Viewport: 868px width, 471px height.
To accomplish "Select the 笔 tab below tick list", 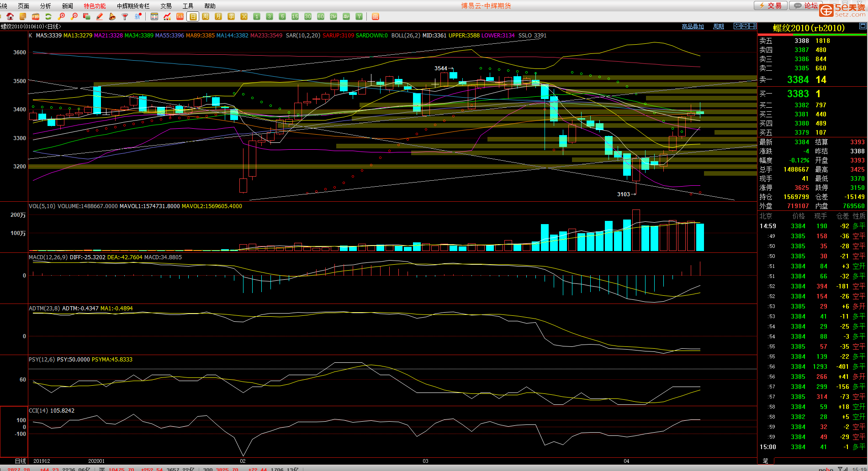I will 766,461.
